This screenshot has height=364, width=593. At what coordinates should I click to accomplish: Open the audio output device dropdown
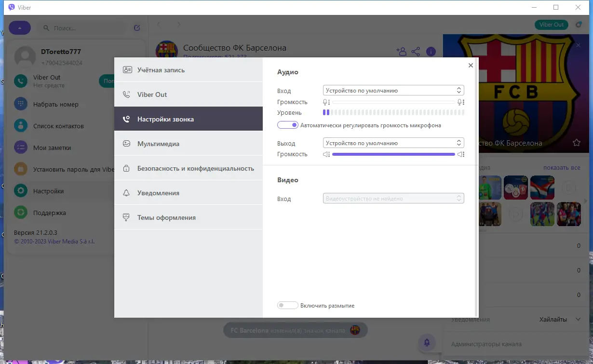393,143
